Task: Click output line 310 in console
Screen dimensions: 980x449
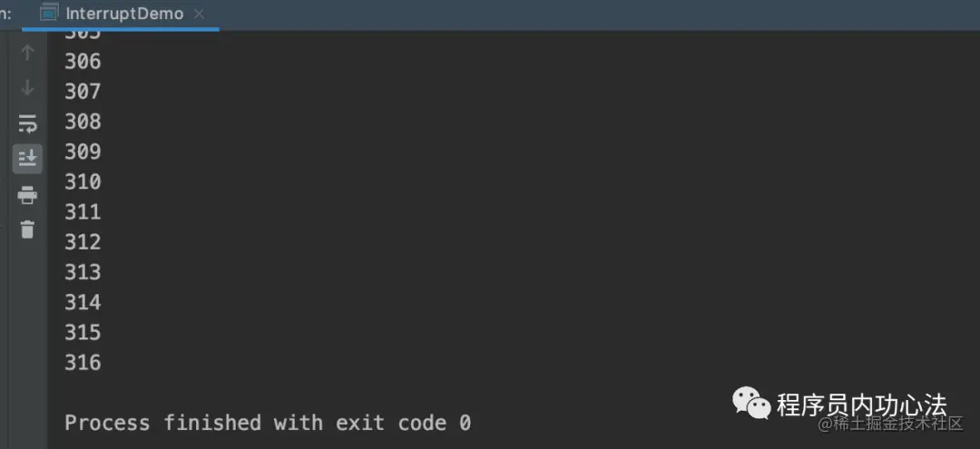Action: [x=83, y=181]
